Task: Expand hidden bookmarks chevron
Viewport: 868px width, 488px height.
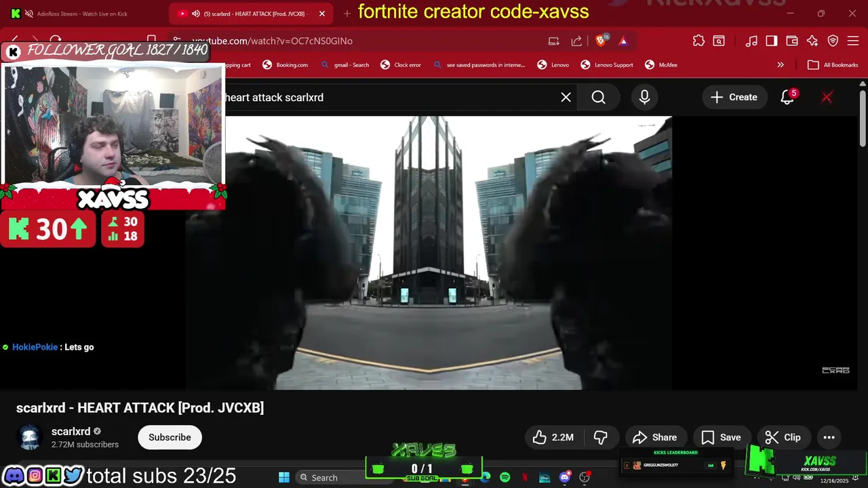Action: pos(781,65)
